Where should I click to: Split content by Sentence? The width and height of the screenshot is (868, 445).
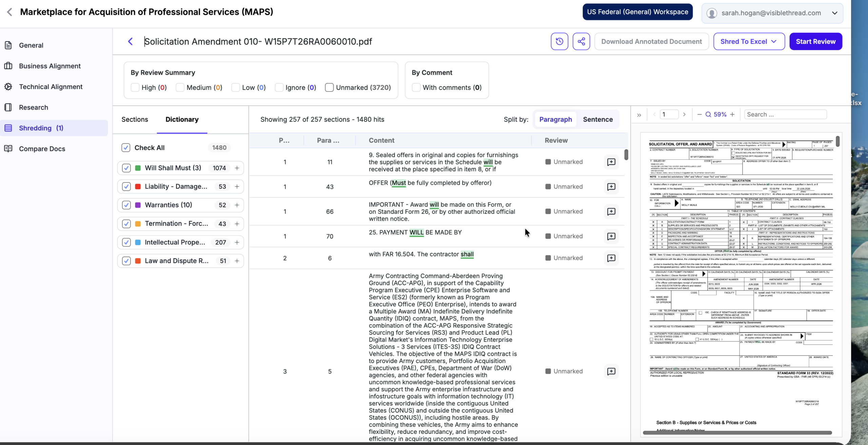[598, 119]
